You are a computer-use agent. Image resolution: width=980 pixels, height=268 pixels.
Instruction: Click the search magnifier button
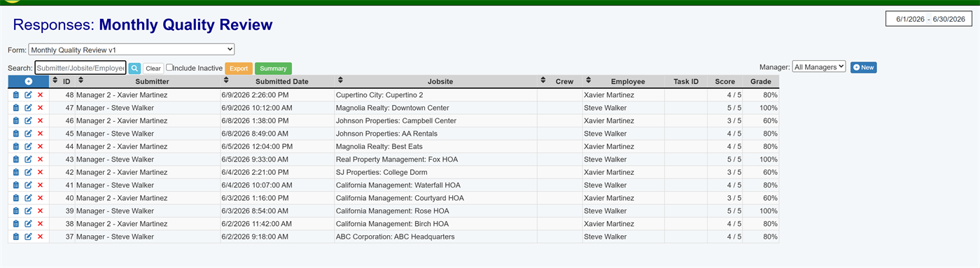point(134,69)
